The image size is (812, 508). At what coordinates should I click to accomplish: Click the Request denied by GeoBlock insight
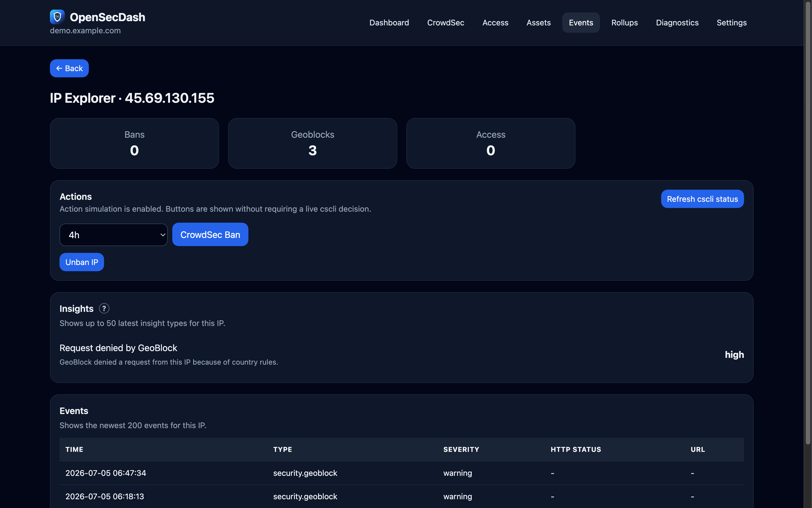click(x=118, y=348)
